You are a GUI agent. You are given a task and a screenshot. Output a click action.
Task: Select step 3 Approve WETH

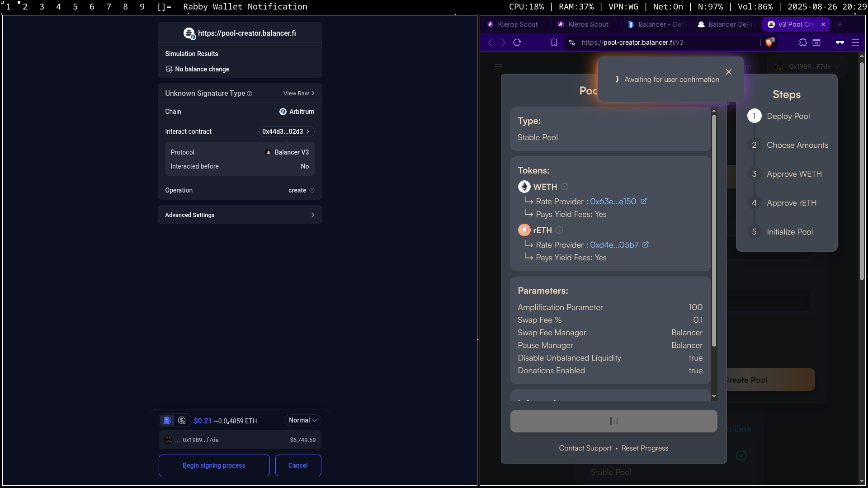coord(784,174)
